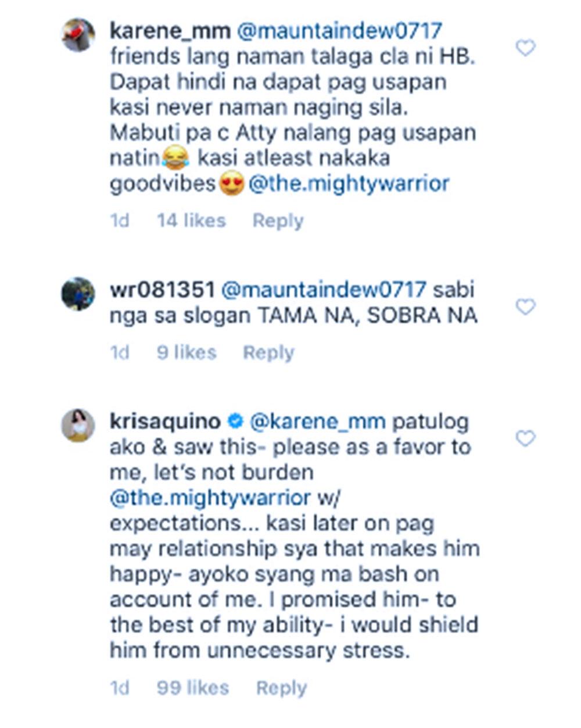View the 14 likes list

click(191, 221)
